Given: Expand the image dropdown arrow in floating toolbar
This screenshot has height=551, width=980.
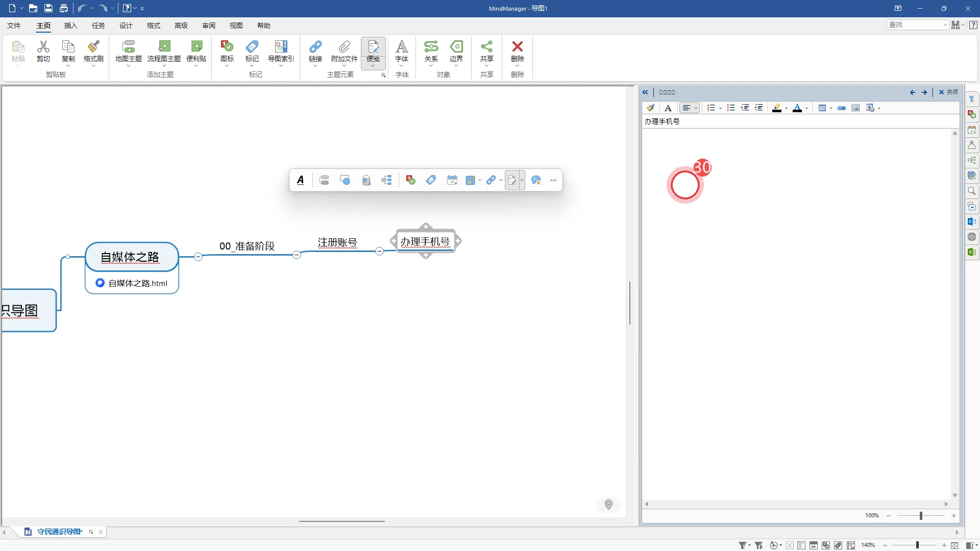Looking at the screenshot, I should point(480,180).
